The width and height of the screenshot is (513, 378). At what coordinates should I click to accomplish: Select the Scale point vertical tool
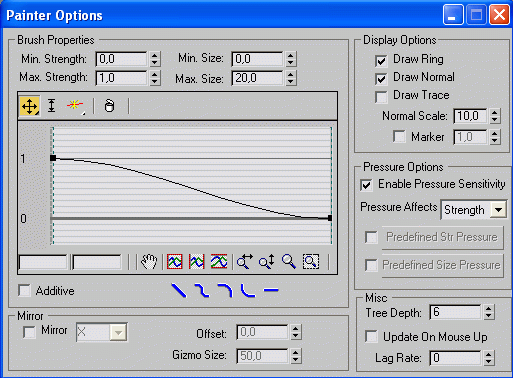(x=51, y=106)
